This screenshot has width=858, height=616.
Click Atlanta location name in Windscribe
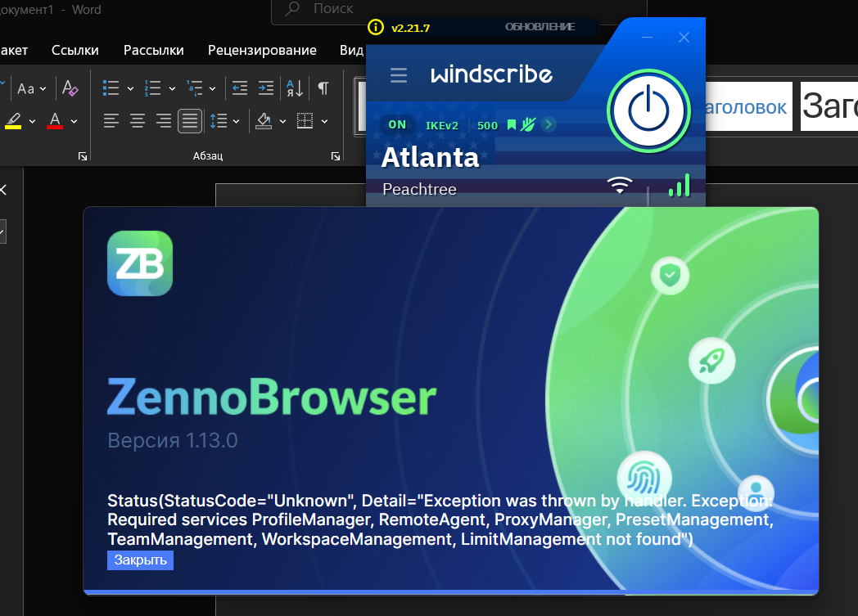coord(430,157)
